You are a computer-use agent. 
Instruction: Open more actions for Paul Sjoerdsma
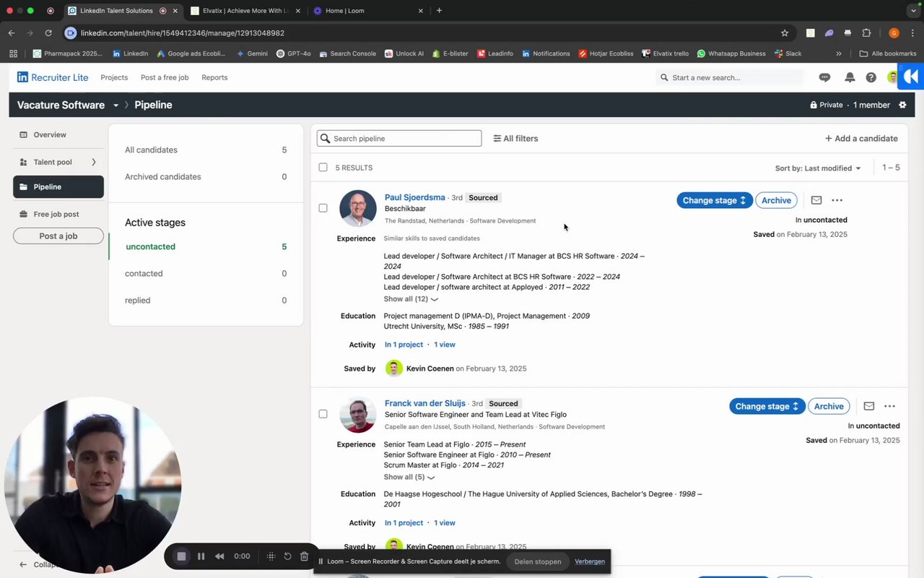pos(837,200)
